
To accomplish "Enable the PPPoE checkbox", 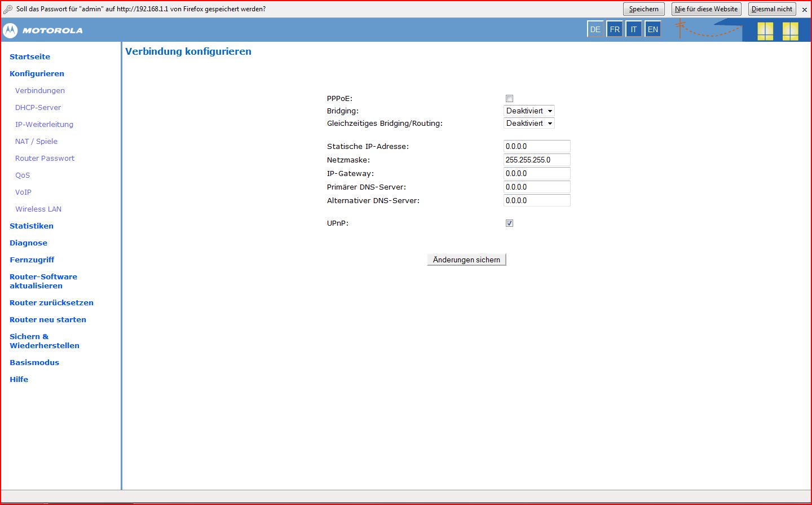I will tap(509, 98).
